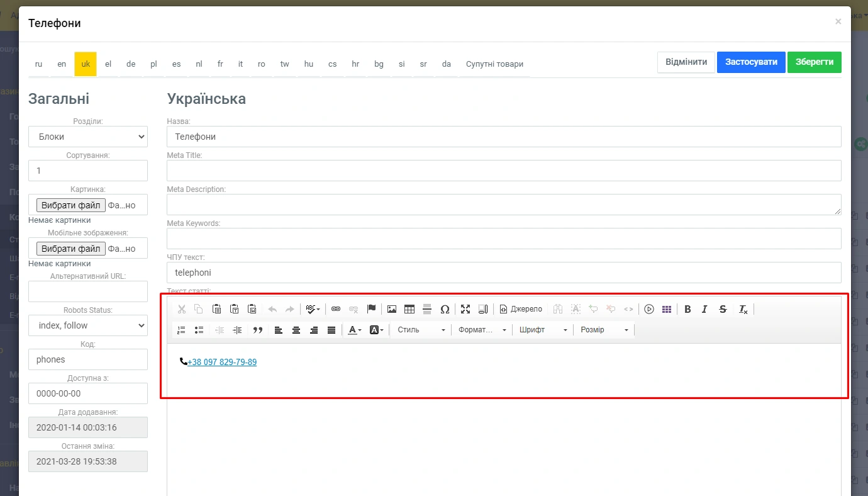Insert a link with the editor's link icon
This screenshot has width=868, height=496.
tap(336, 309)
